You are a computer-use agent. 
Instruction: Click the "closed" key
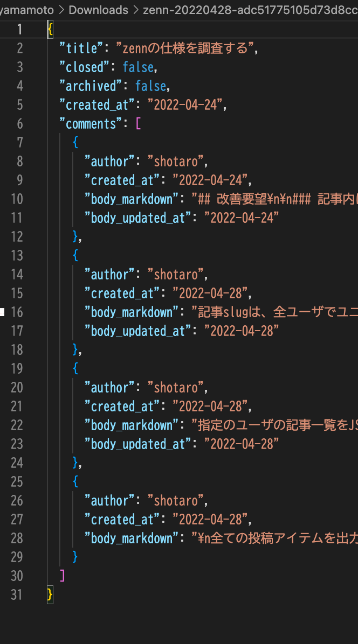point(84,67)
